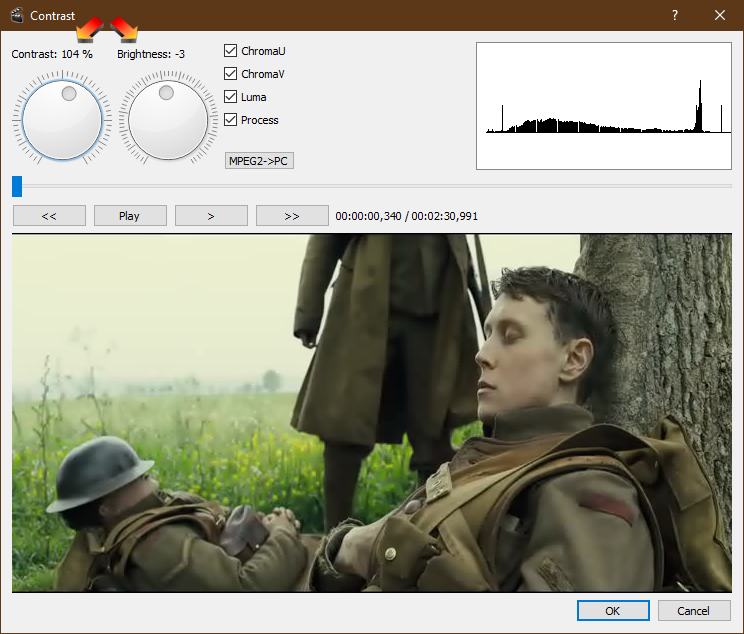Confirm settings with OK
Viewport: 744px width, 634px height.
click(x=613, y=610)
